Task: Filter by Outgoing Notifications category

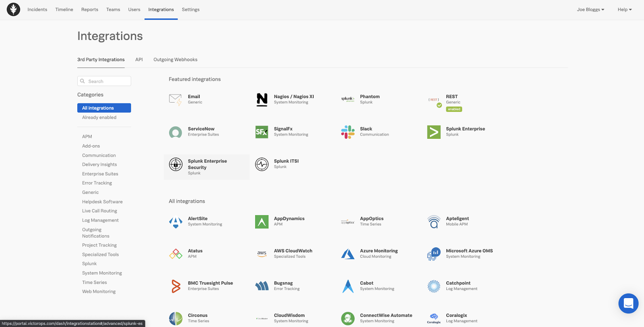Action: (x=96, y=233)
